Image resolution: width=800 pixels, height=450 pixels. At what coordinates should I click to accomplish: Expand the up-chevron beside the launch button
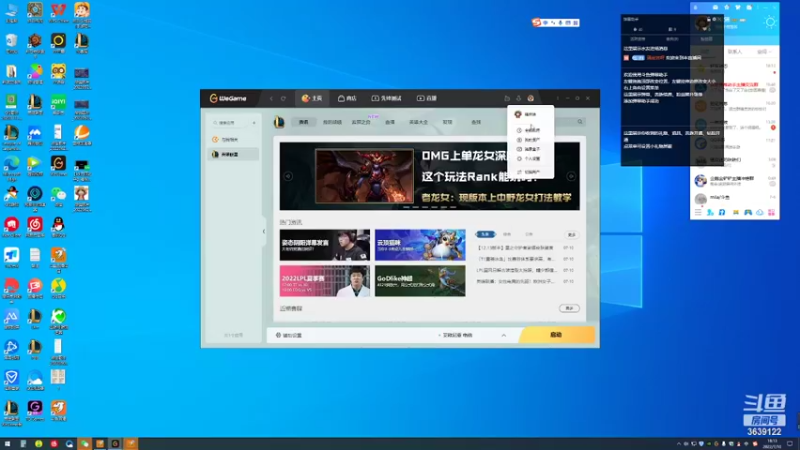504,335
